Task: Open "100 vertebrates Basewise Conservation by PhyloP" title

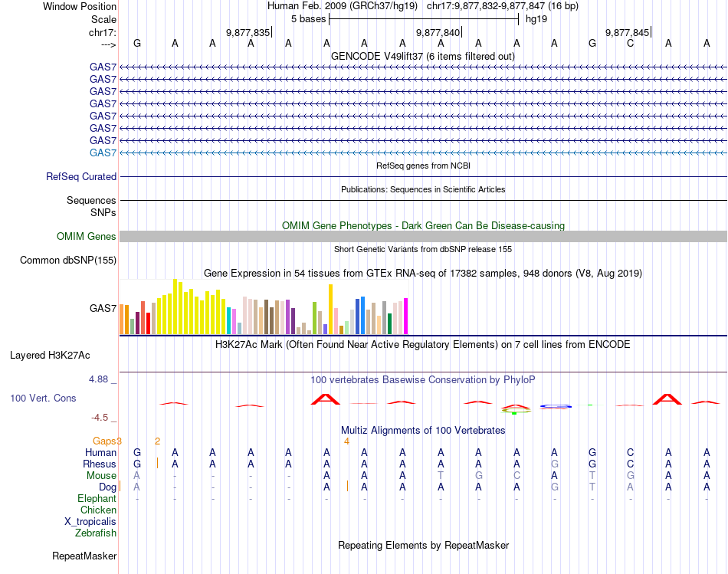Action: [x=423, y=380]
